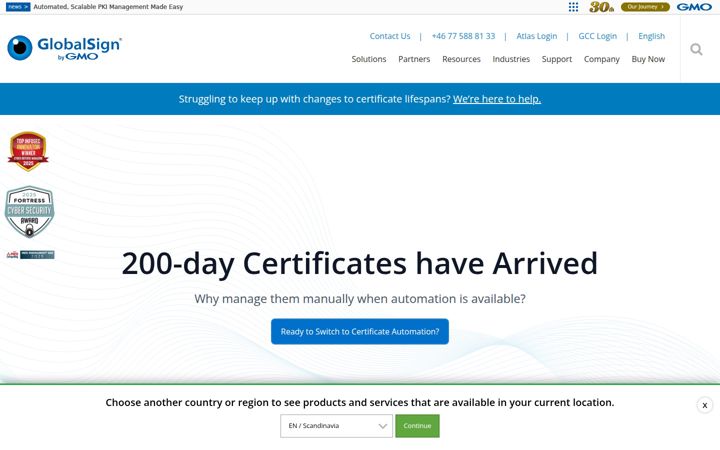Expand the Solutions menu
This screenshot has width=720, height=450.
(x=369, y=59)
